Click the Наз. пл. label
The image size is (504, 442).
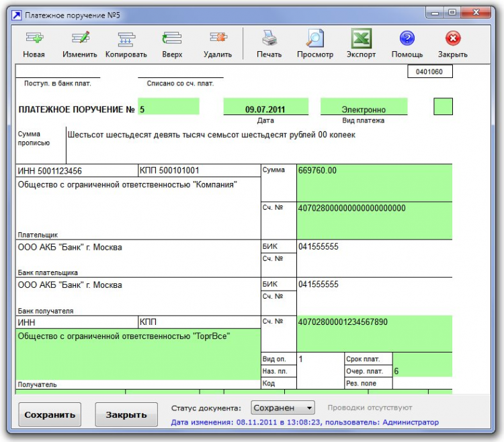(x=275, y=371)
